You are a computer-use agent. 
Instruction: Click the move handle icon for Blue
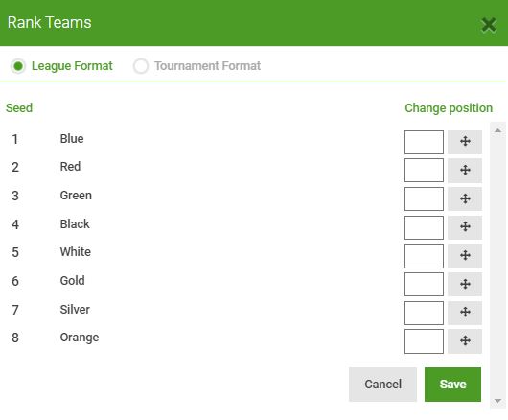(465, 142)
